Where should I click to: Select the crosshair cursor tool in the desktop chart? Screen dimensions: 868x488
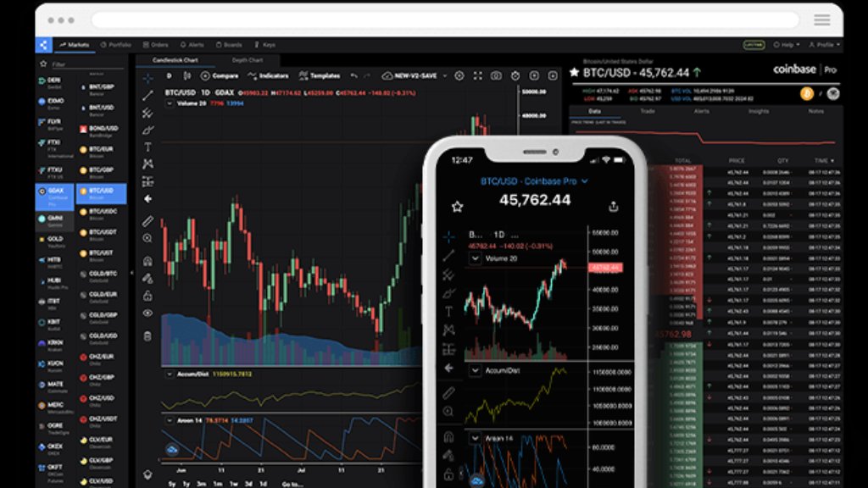[x=147, y=78]
